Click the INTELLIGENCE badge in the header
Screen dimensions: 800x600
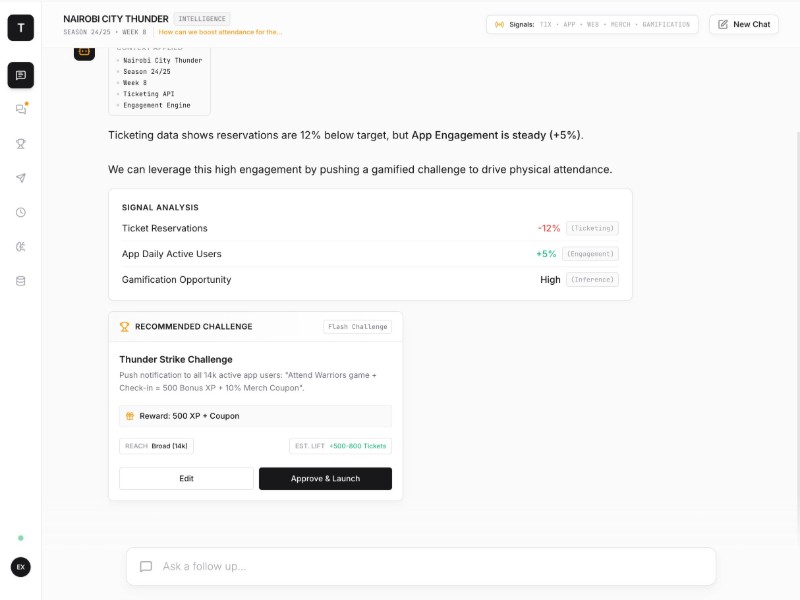click(201, 18)
